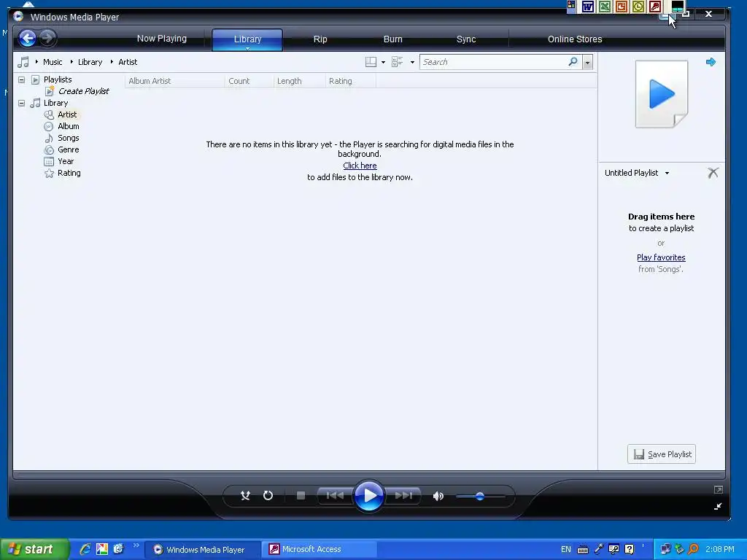The height and width of the screenshot is (560, 747).
Task: Sort by Length column header
Action: 300,81
